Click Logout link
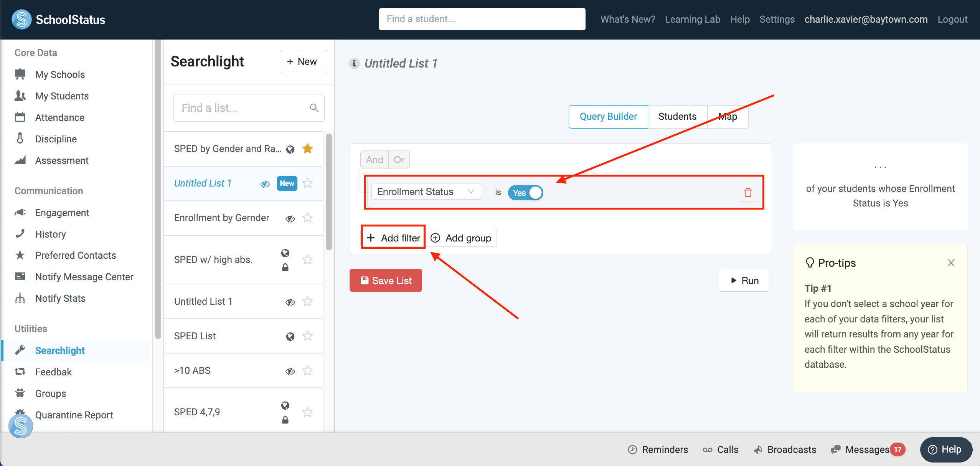980x466 pixels. coord(952,19)
